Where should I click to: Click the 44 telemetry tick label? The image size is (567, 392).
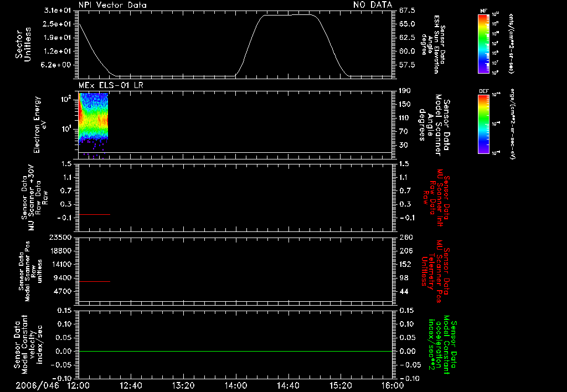point(404,291)
